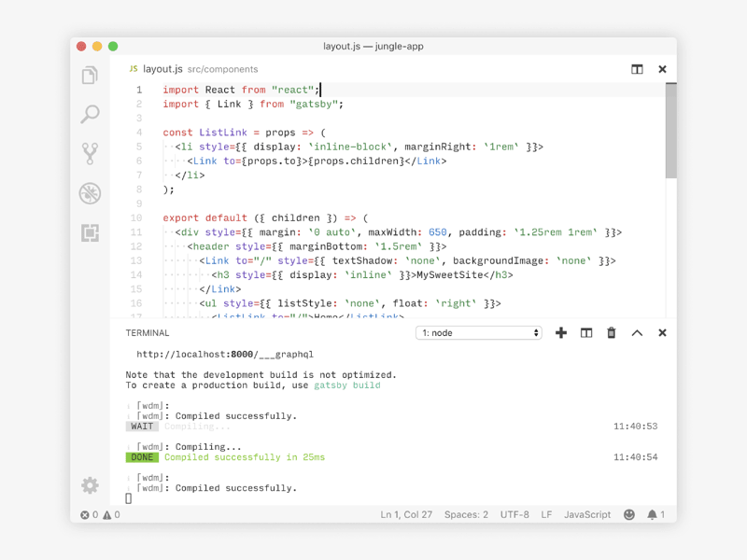The height and width of the screenshot is (560, 747).
Task: Open the terminal selector showing 1: node
Action: point(479,332)
